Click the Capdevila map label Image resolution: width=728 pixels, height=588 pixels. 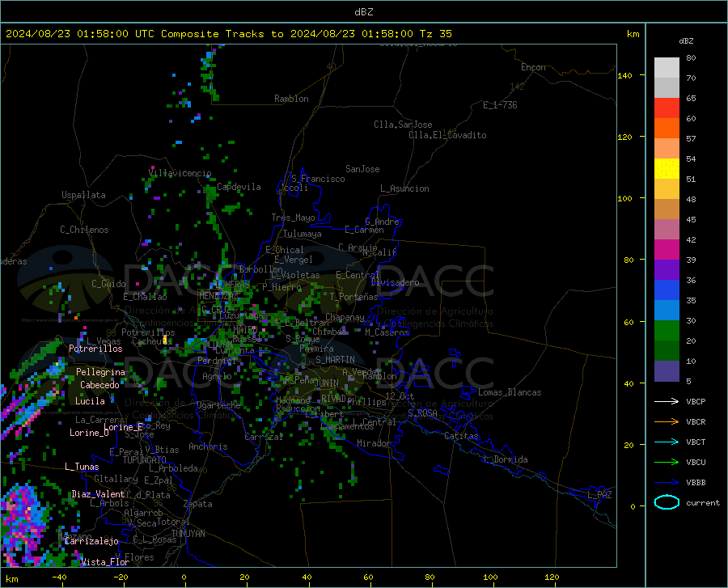coord(239,187)
